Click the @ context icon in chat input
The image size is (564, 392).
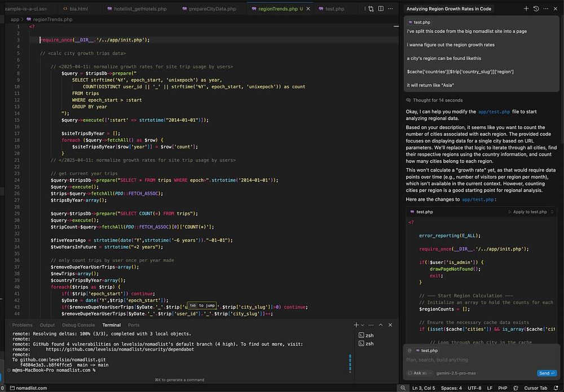[x=409, y=350]
